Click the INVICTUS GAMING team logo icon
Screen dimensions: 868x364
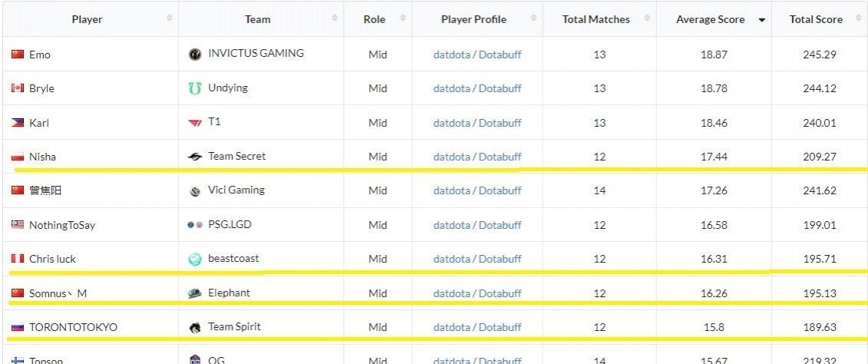(x=195, y=55)
